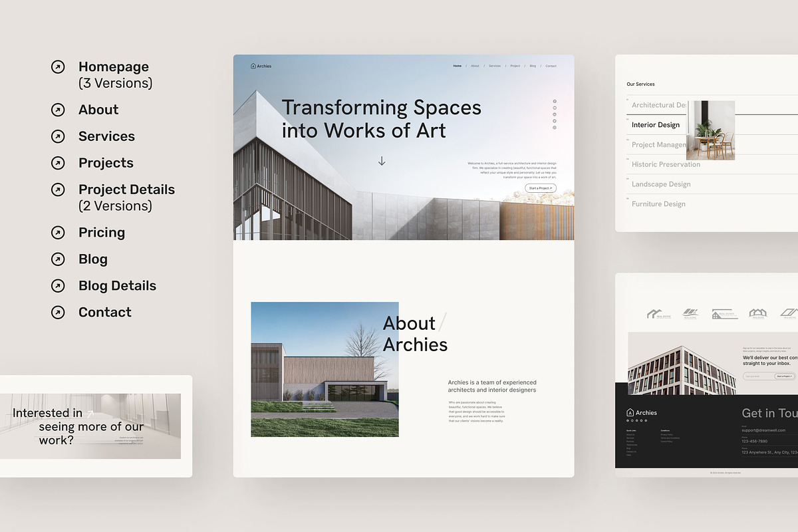This screenshot has height=532, width=798.
Task: Click the down arrow under the hero headline
Action: pos(382,161)
